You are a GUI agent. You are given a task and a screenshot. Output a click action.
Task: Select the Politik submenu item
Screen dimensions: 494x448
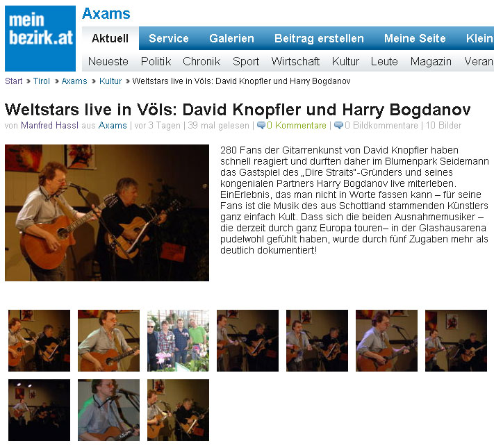[156, 61]
